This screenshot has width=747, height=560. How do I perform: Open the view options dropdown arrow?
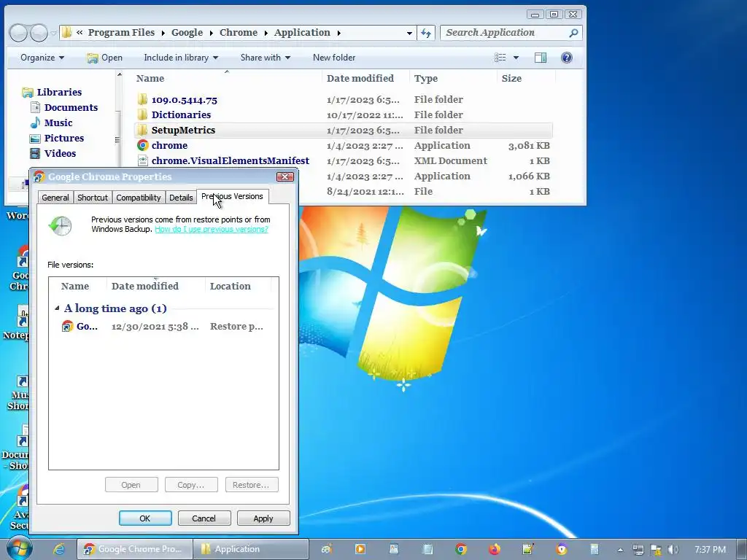516,58
